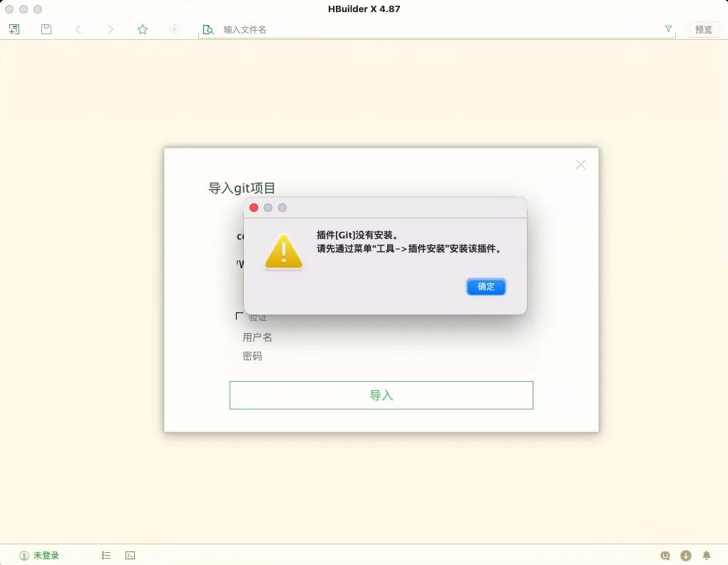Click the run icon in toolbar
This screenshot has height=565, width=728.
coord(175,29)
